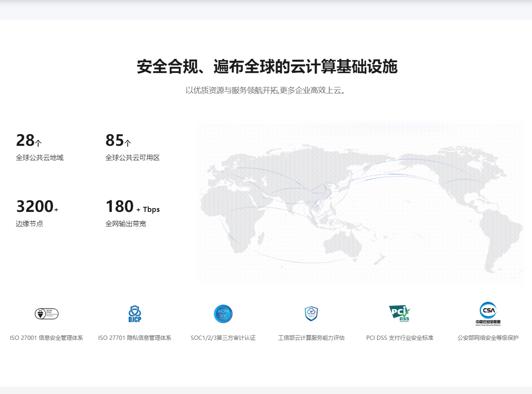Select the SOC1/2/3第三方审计认证 label
This screenshot has height=394, width=532.
click(223, 338)
